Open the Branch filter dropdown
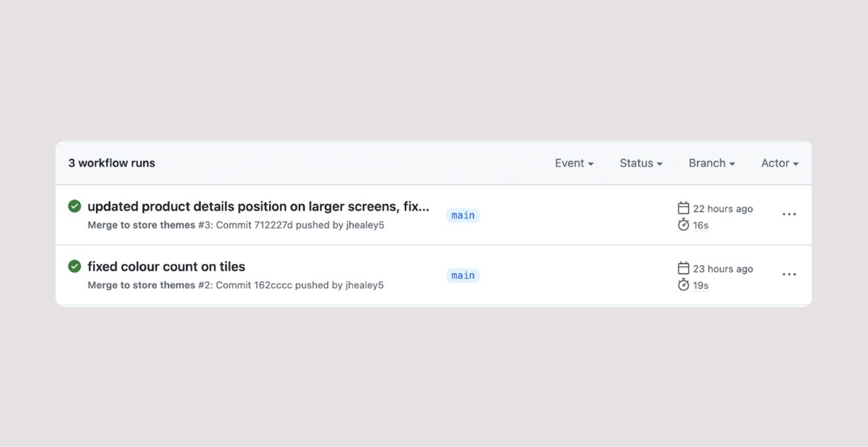 pyautogui.click(x=711, y=163)
